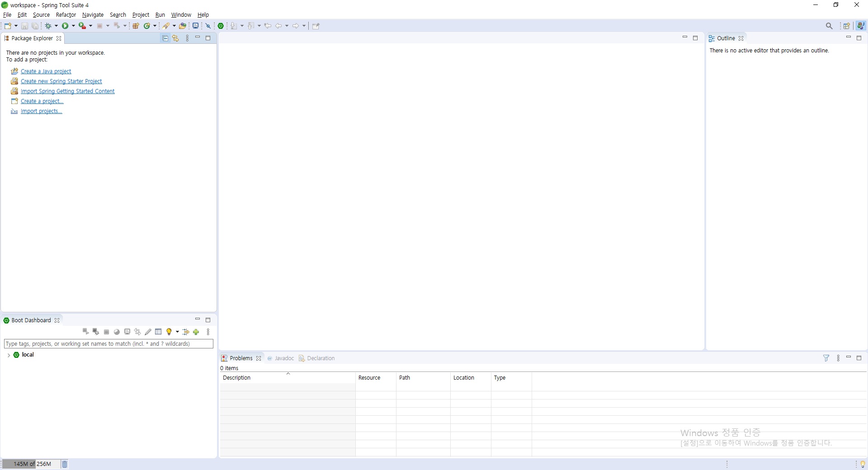Click Create a Java project link
This screenshot has height=470, width=868.
point(46,71)
